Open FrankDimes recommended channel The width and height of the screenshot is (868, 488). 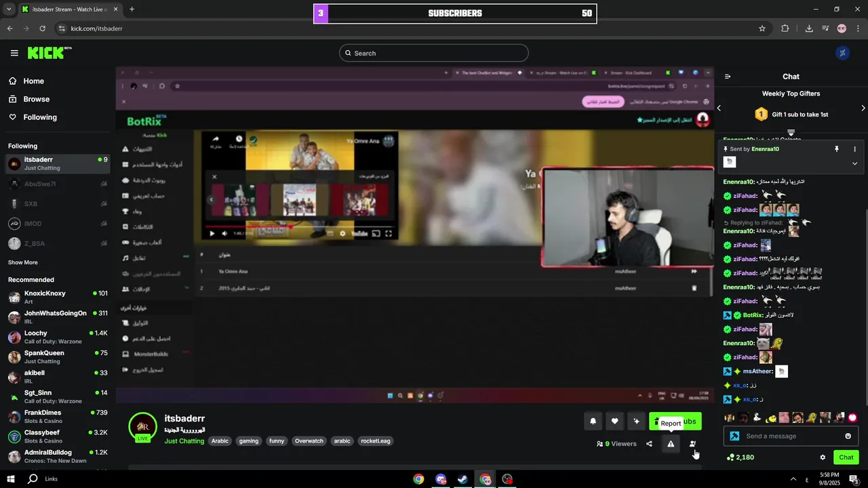(58, 416)
